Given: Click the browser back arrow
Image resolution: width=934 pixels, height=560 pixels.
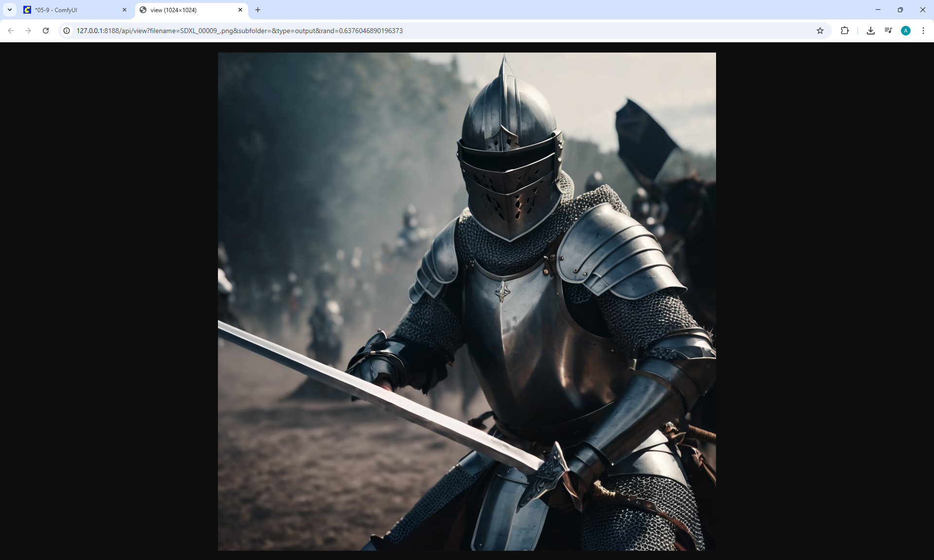Looking at the screenshot, I should tap(11, 31).
